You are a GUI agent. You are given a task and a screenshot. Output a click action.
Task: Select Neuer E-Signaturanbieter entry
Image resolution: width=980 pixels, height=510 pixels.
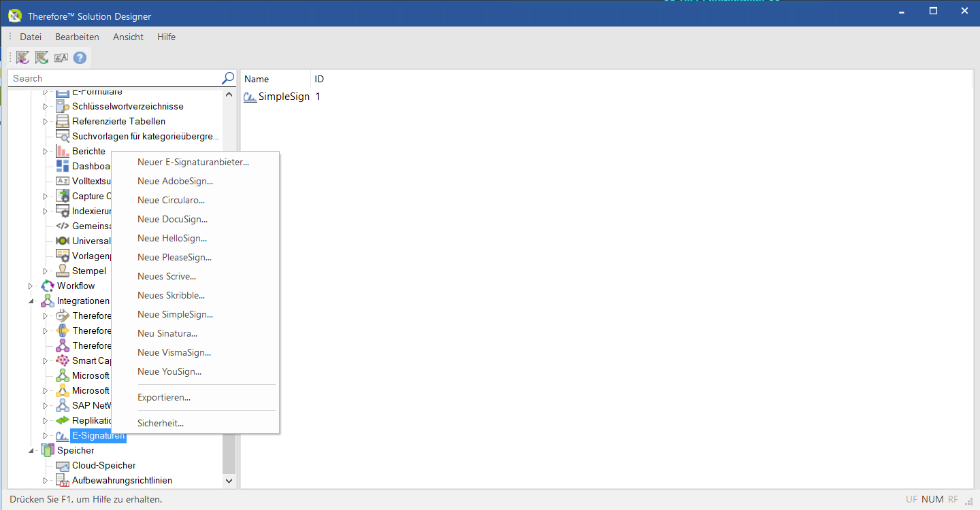193,162
